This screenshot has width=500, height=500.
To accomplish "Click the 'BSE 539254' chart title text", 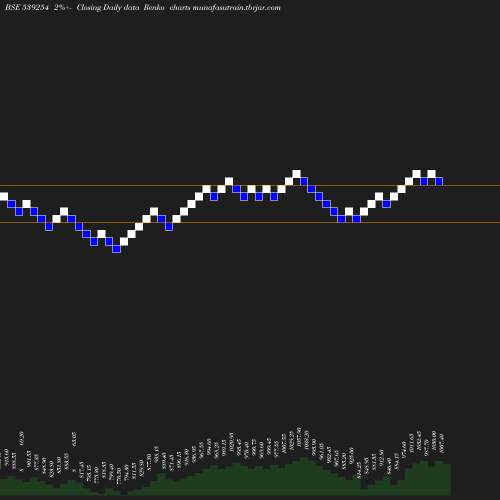I will pos(27,7).
